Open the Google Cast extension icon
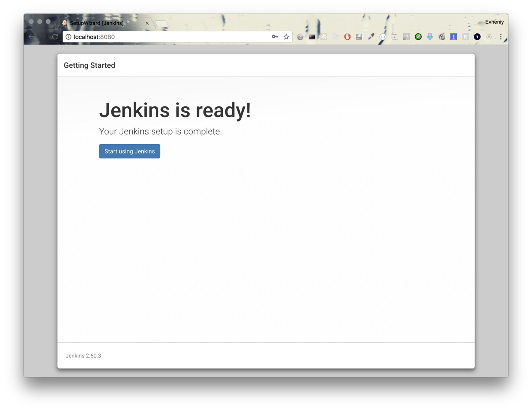 coord(406,37)
